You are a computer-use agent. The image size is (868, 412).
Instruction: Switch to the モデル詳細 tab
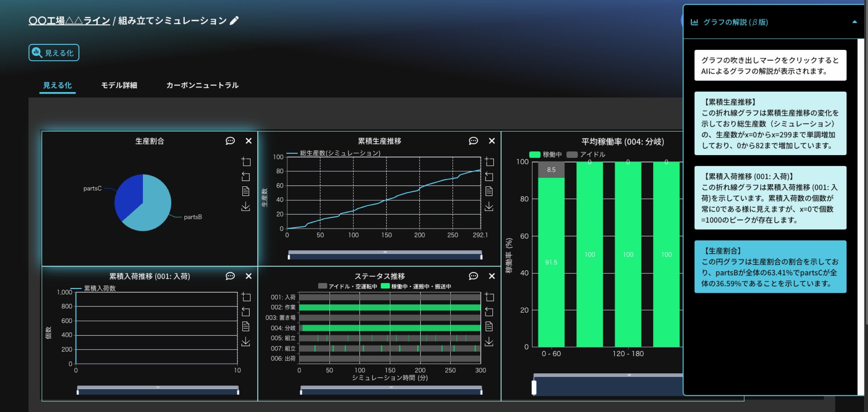click(x=119, y=85)
